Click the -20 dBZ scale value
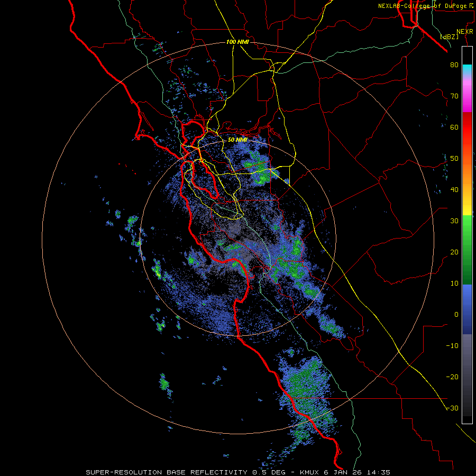This screenshot has width=476, height=476. point(452,377)
